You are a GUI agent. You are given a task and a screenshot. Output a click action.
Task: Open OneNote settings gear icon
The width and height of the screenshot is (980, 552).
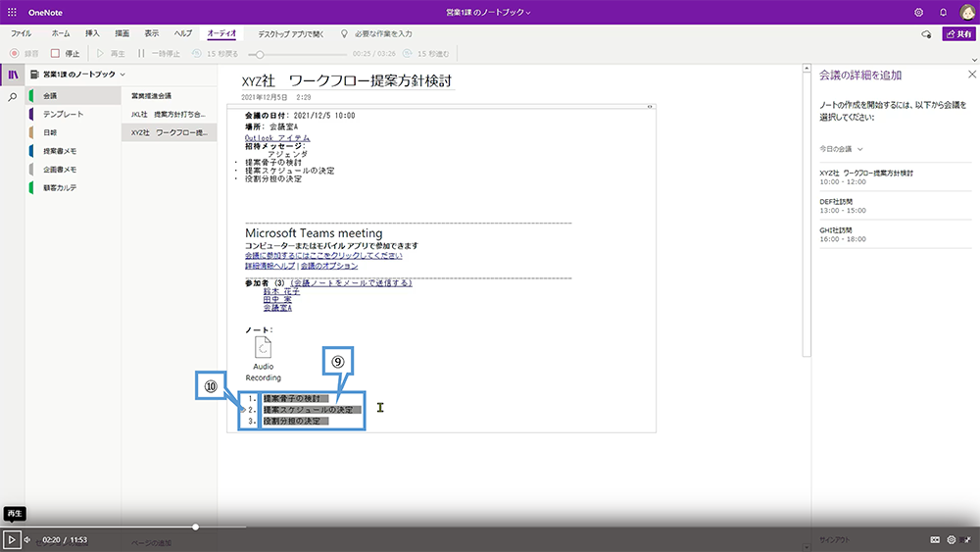coord(918,13)
